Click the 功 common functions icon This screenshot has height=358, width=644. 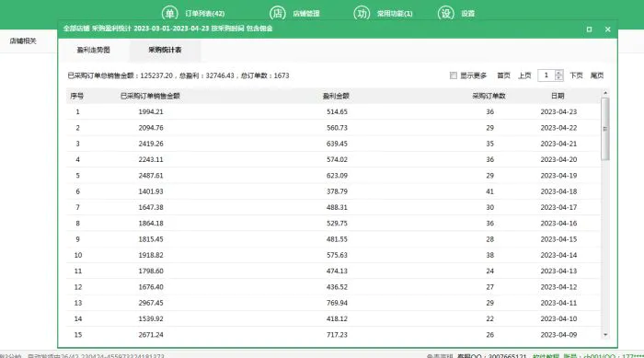362,13
